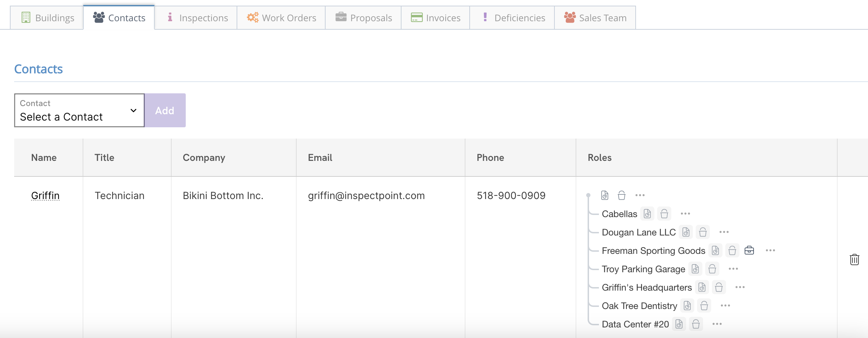Toggle the report icon for Freeman Sporting Goods
This screenshot has width=868, height=338.
tap(715, 250)
